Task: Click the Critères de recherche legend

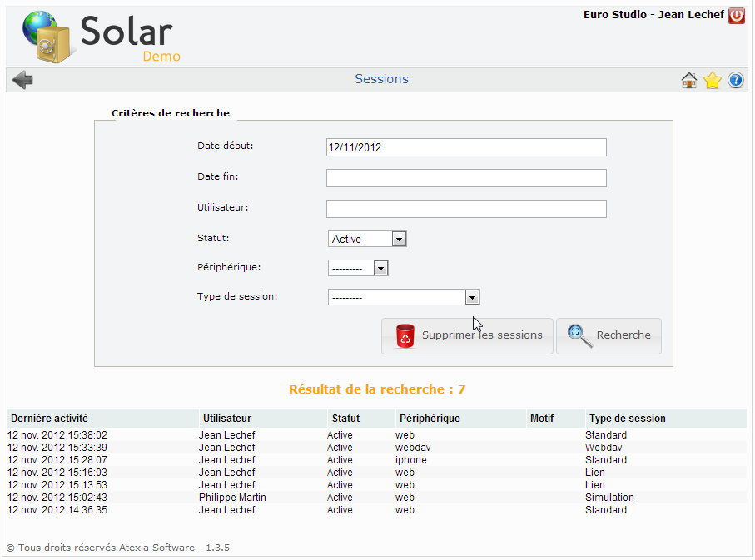Action: [x=171, y=113]
